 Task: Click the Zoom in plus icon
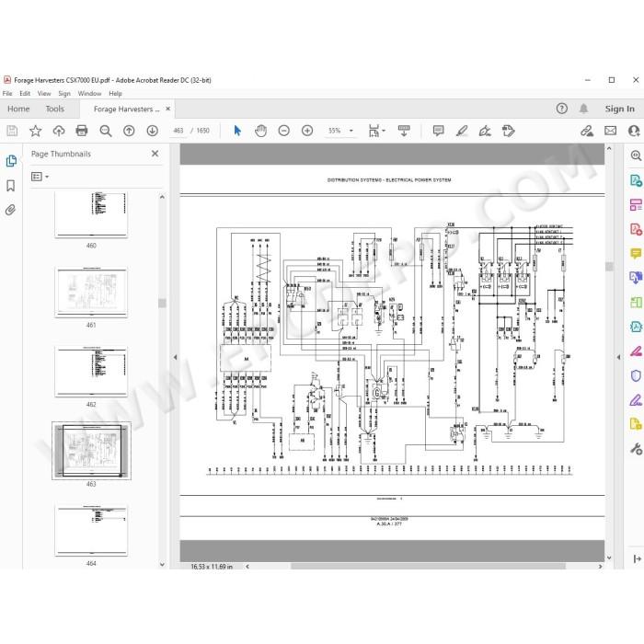(x=307, y=131)
